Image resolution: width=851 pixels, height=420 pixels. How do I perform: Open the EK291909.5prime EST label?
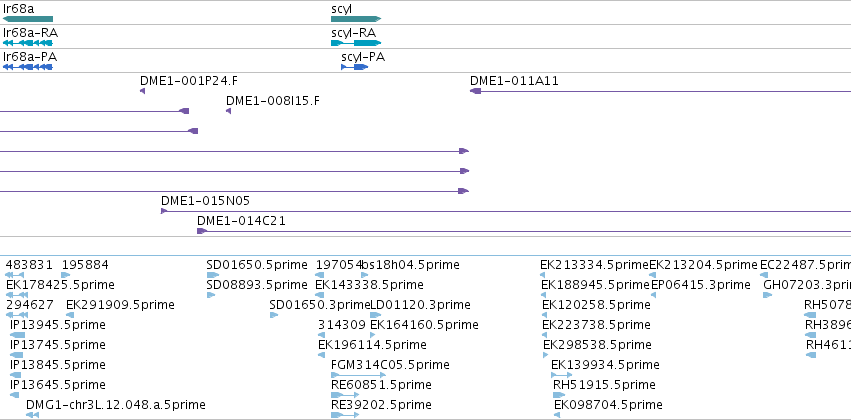(120, 305)
